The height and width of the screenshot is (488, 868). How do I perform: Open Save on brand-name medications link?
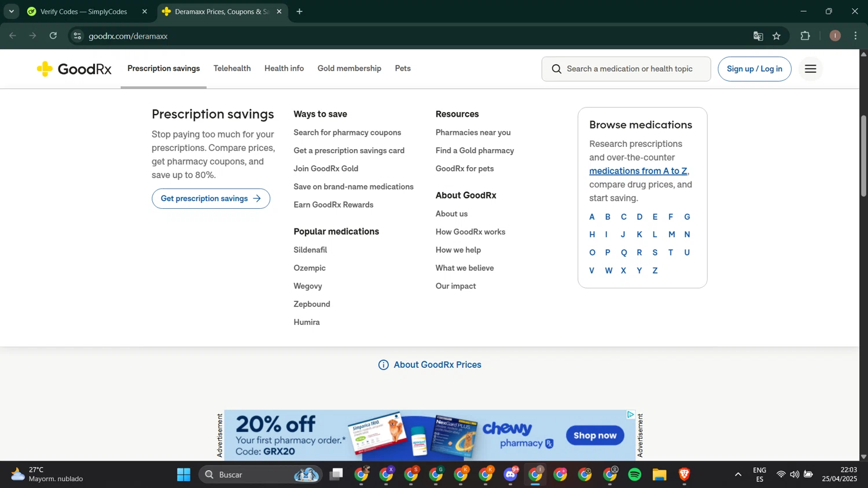coord(354,187)
